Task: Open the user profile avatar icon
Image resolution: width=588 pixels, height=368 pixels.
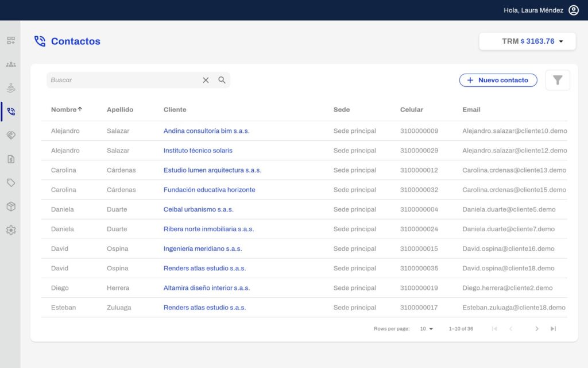Action: click(574, 10)
